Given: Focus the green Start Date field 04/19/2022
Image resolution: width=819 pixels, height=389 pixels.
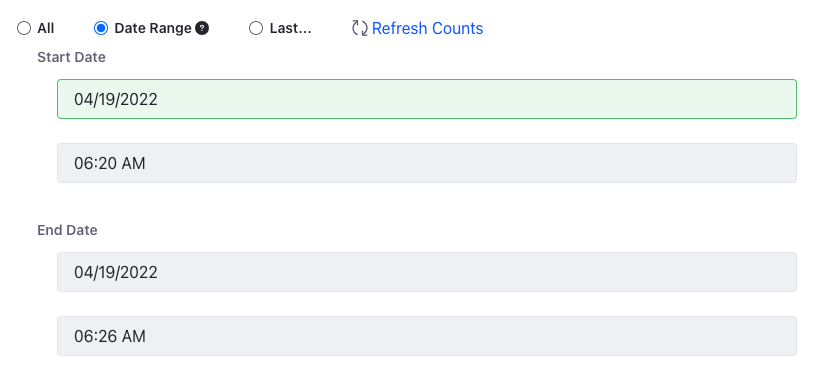Looking at the screenshot, I should pos(427,99).
